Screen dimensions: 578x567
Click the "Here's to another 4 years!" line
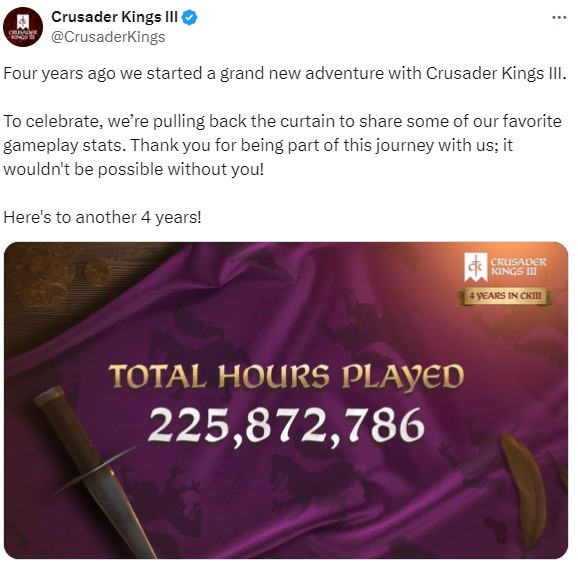102,217
